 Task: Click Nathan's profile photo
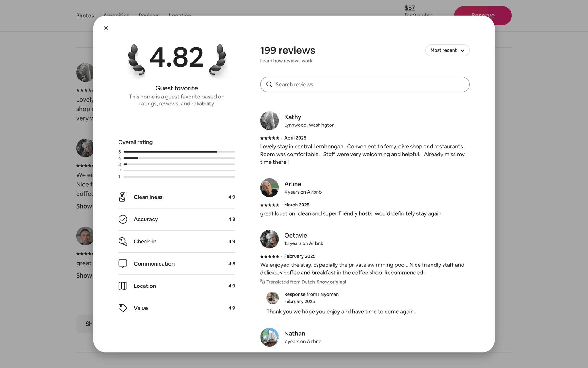point(269,337)
